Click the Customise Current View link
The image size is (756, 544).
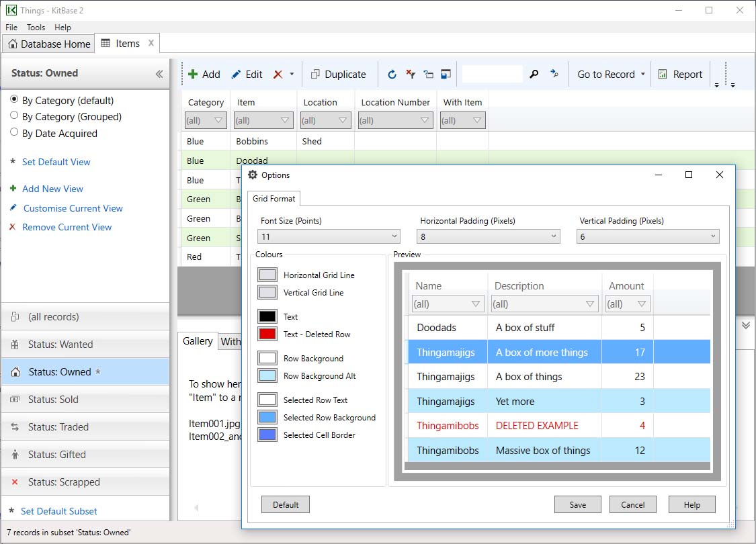coord(73,208)
